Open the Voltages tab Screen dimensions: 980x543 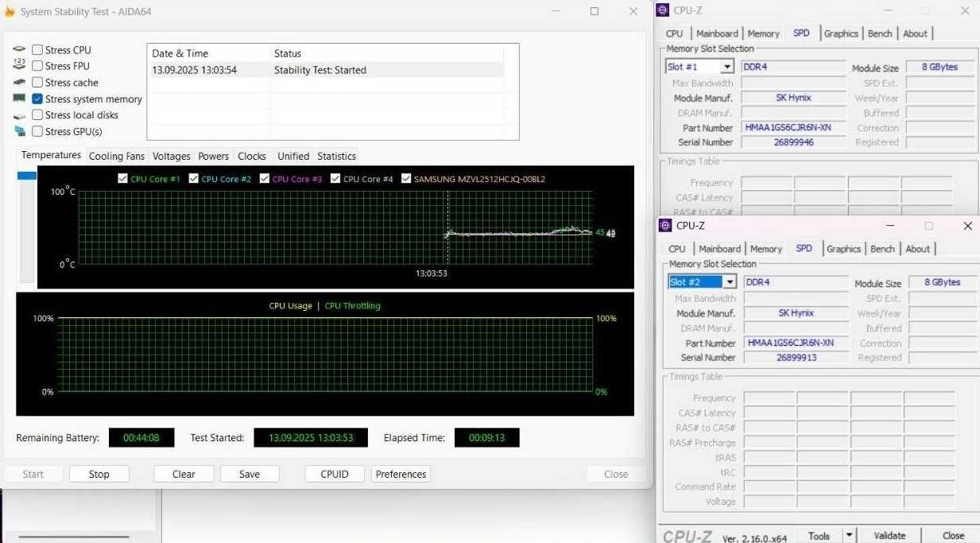(172, 156)
